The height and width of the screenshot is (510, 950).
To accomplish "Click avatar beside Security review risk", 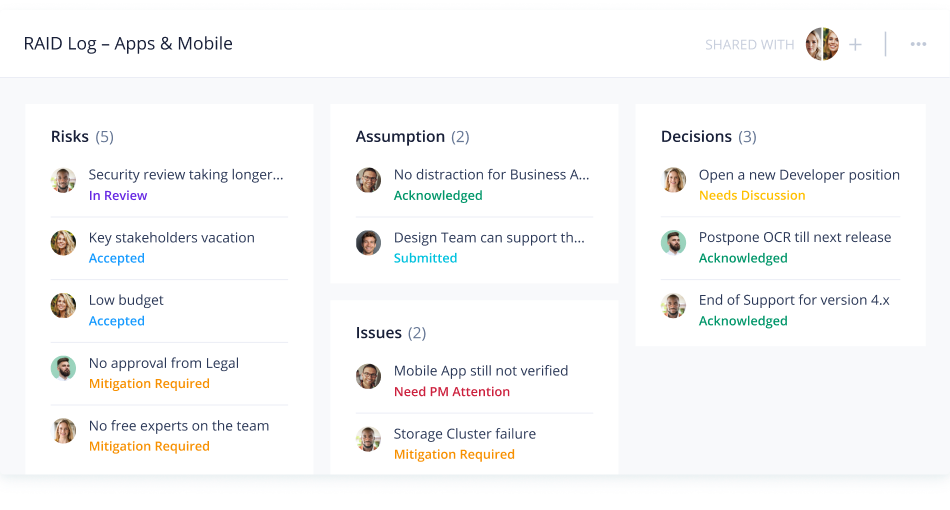I will point(64,181).
